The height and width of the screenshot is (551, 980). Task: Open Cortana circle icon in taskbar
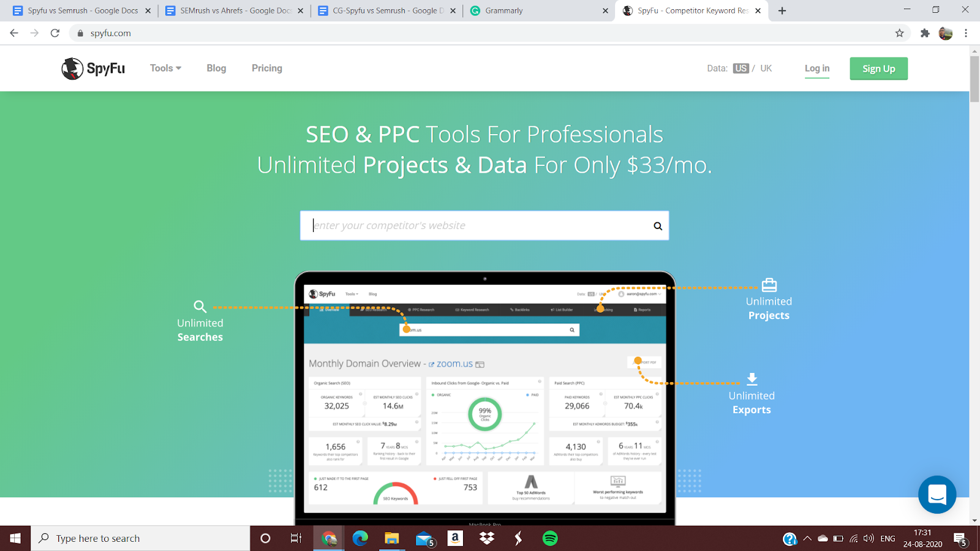[265, 538]
